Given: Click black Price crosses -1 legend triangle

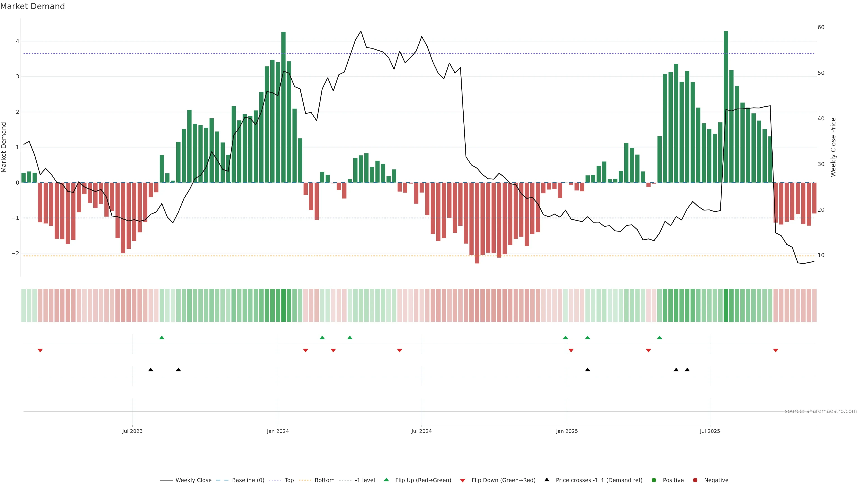Looking at the screenshot, I should [x=547, y=480].
